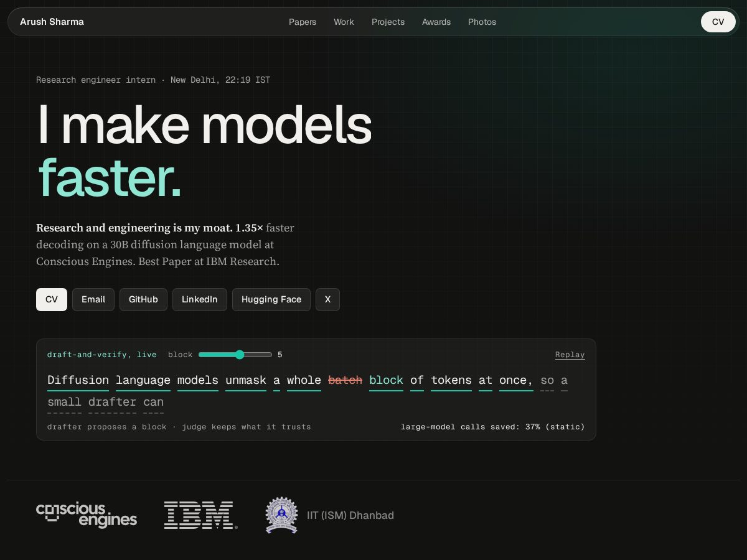
Task: Jump to the Awards section
Action: coord(436,22)
